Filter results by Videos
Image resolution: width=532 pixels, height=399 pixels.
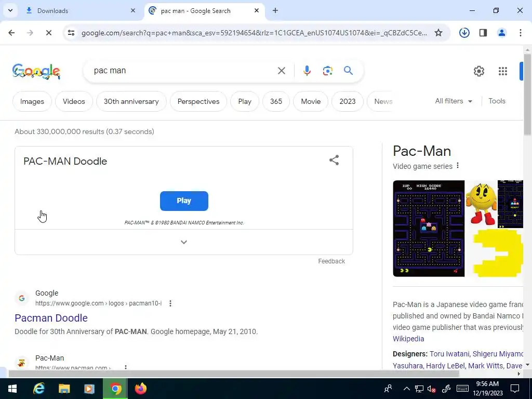tap(74, 101)
